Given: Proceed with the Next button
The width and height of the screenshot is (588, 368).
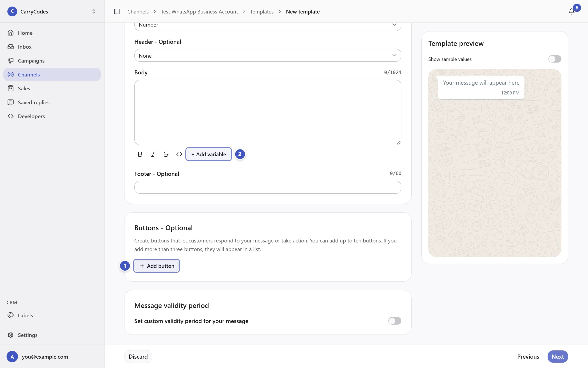Looking at the screenshot, I should coord(558,357).
